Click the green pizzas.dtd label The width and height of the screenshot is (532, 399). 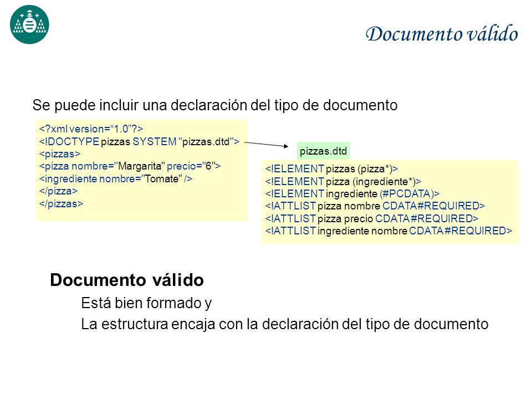[x=323, y=151]
